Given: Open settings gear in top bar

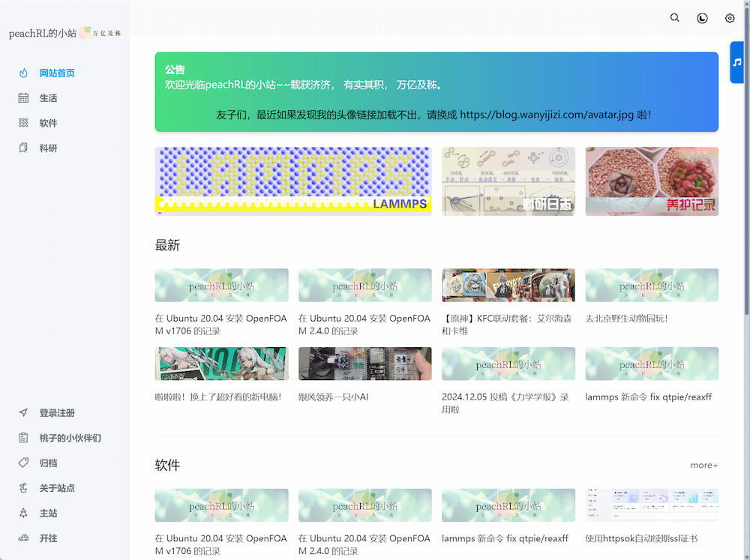Looking at the screenshot, I should (x=730, y=18).
